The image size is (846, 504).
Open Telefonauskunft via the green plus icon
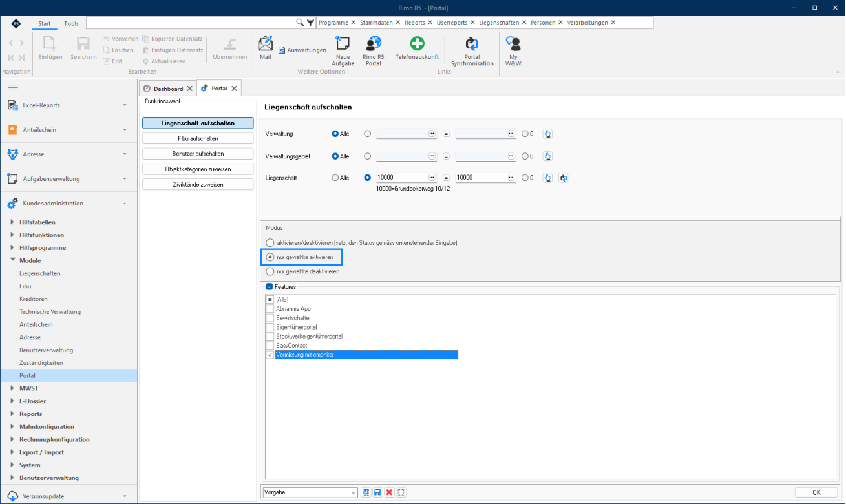[x=417, y=48]
